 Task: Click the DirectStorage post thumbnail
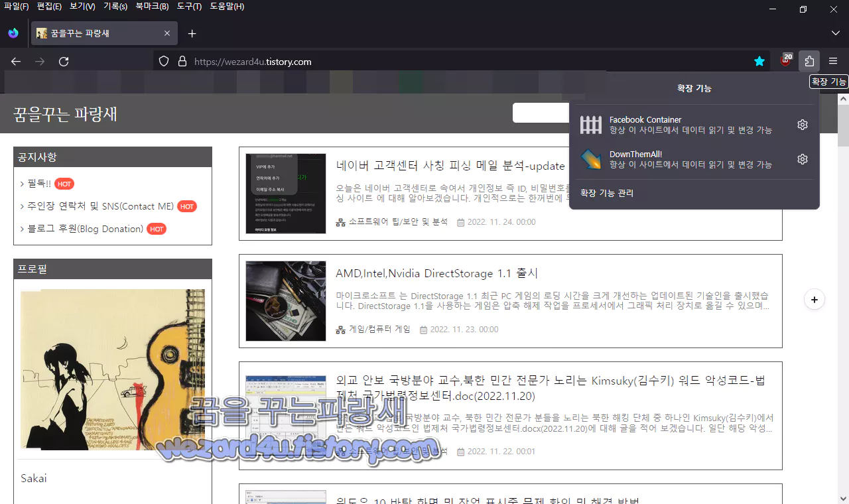[x=286, y=301]
